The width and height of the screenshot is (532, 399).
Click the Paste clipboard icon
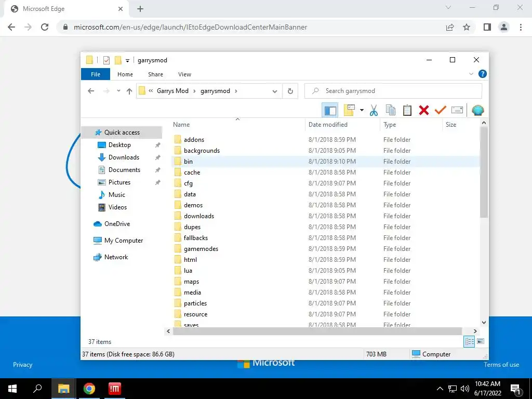[x=407, y=110]
